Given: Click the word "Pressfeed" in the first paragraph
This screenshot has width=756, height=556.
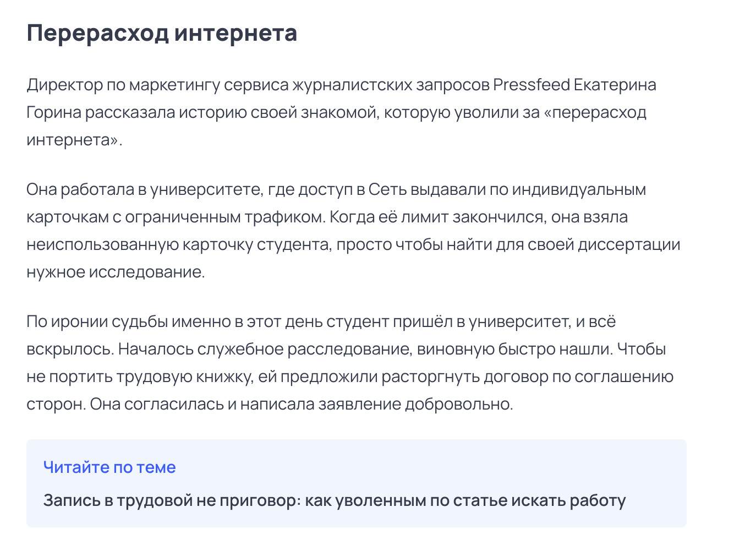Looking at the screenshot, I should pos(531,85).
